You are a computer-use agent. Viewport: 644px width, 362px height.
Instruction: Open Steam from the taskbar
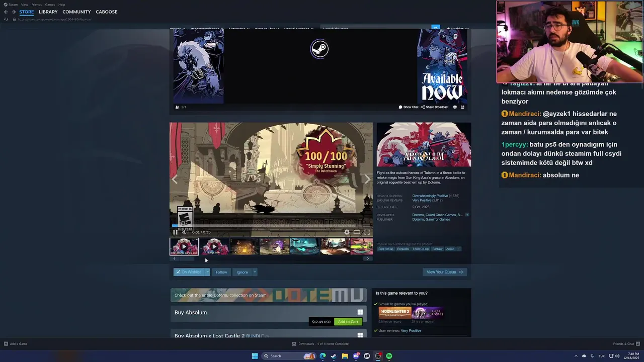click(x=334, y=356)
